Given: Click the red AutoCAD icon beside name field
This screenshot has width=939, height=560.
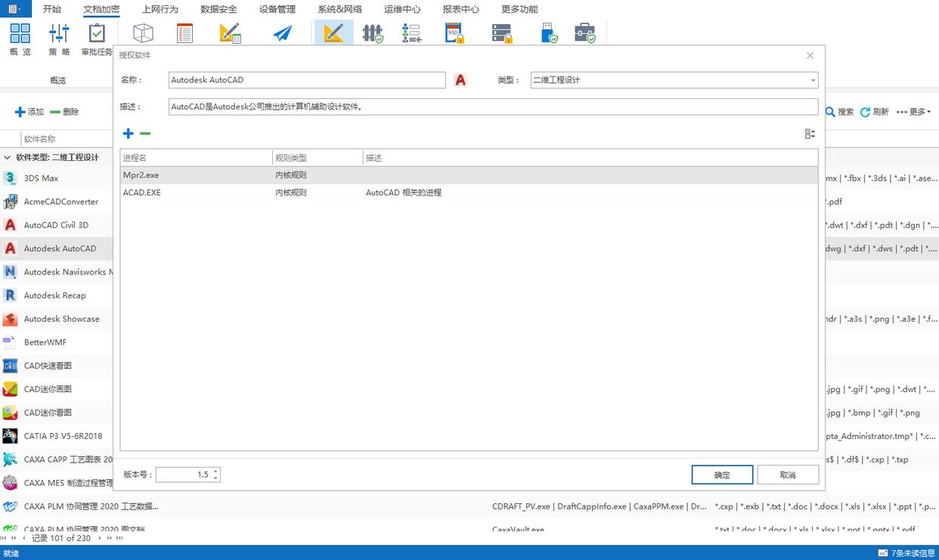Looking at the screenshot, I should 460,80.
